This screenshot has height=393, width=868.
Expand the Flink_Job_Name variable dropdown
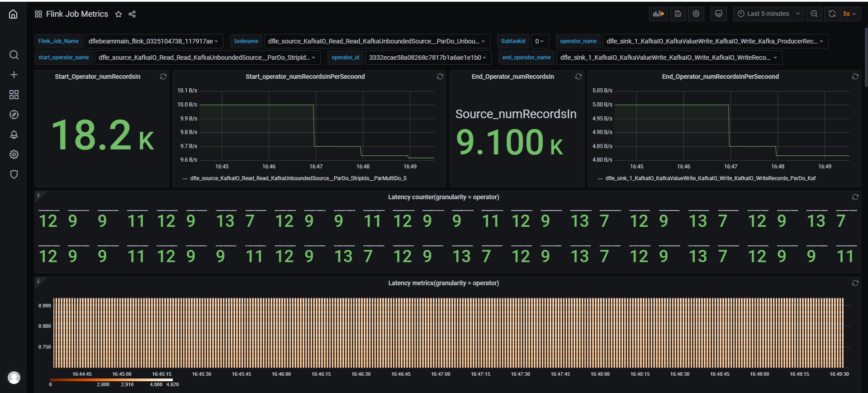pos(154,41)
